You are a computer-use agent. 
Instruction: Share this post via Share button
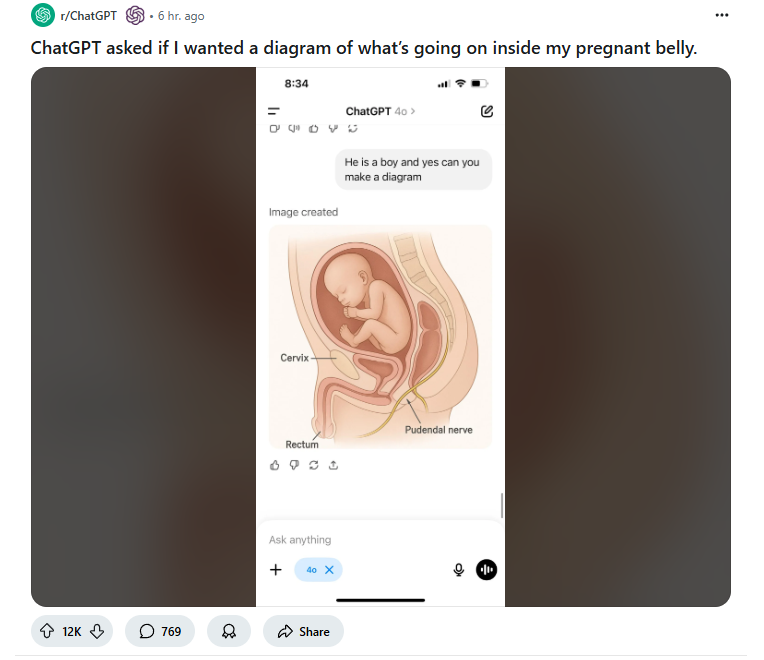303,631
